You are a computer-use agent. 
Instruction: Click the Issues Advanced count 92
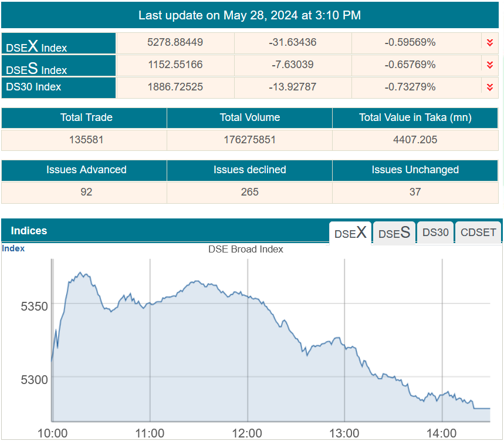tap(86, 192)
